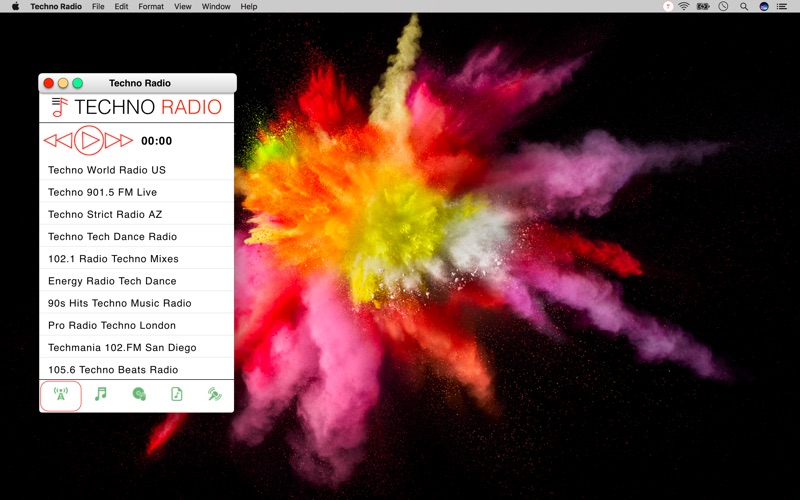Launch Siri from the menu bar

pos(764,6)
